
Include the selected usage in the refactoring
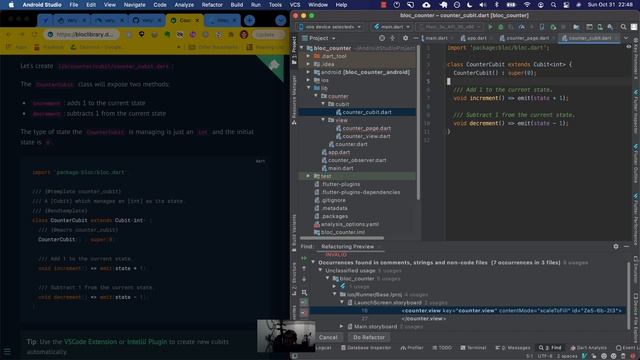304,302
